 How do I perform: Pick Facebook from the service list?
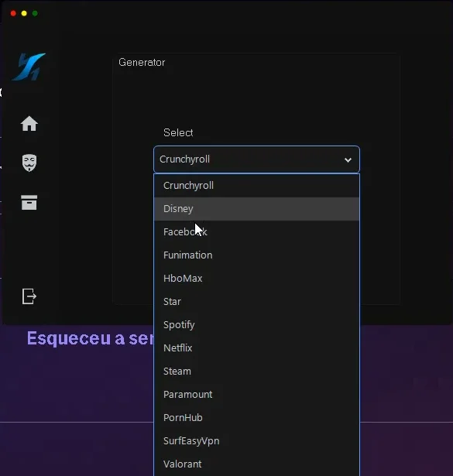[x=256, y=232]
